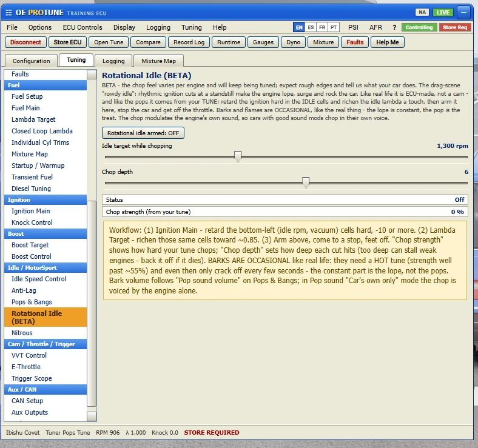
Task: Click the sidebar scrollbar thumb
Action: tap(92, 304)
